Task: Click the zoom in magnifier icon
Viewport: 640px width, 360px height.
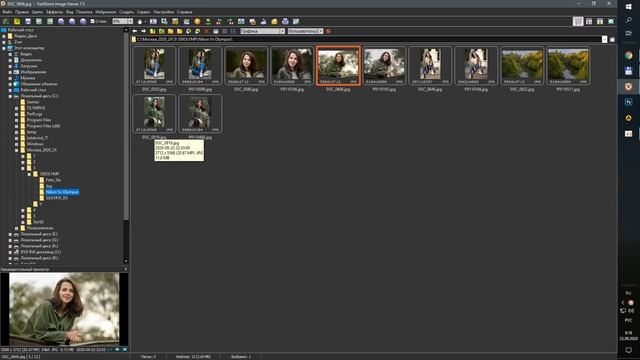Action: (61, 21)
